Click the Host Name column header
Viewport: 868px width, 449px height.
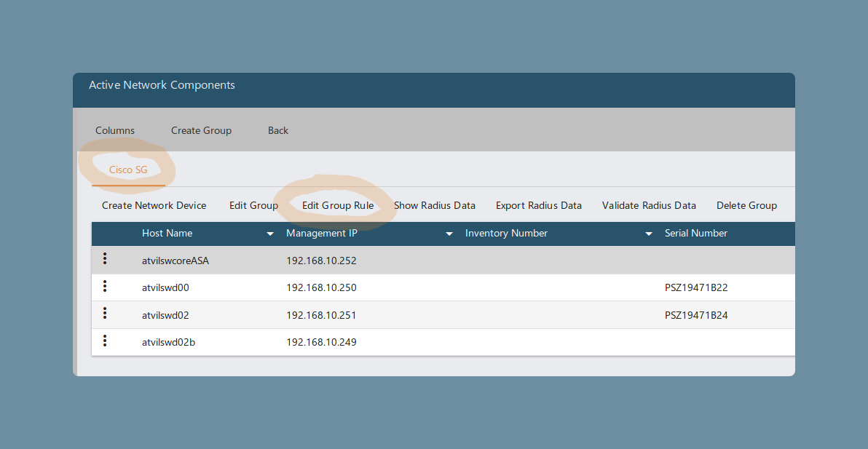click(167, 234)
